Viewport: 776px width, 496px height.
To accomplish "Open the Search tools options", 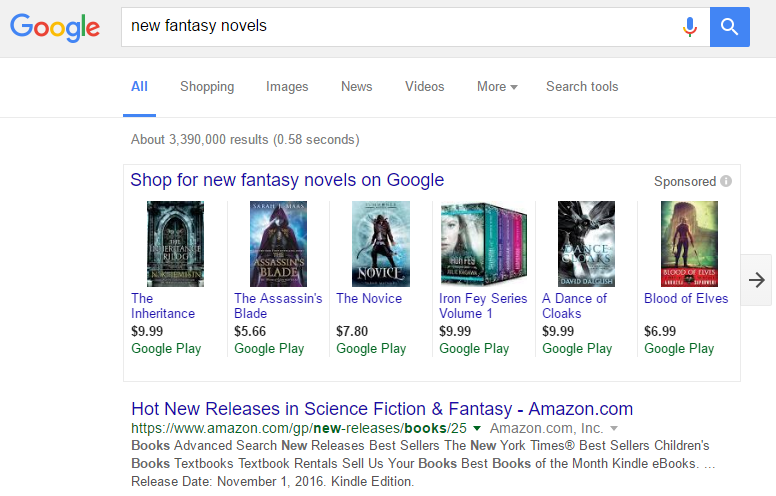I will click(x=582, y=87).
